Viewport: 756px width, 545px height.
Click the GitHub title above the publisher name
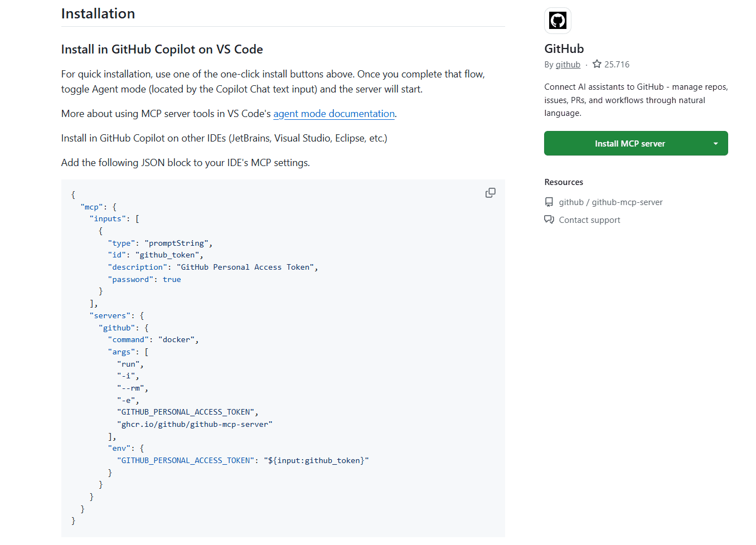tap(564, 48)
